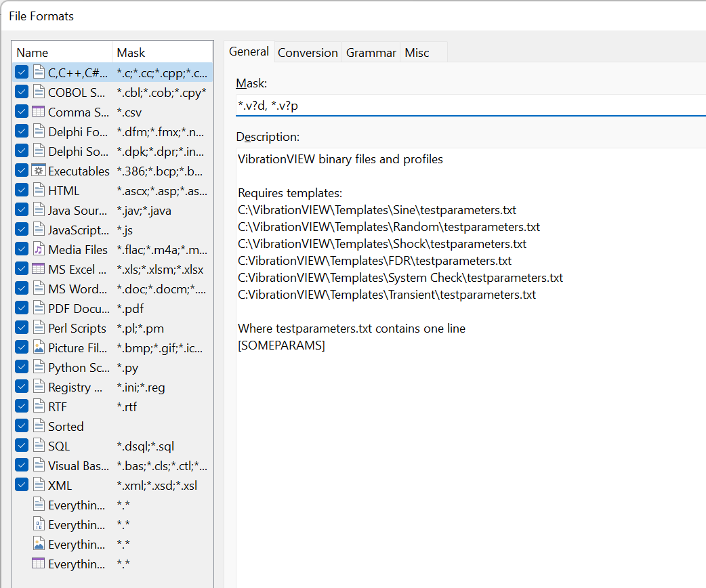
Task: Click the spreadsheet icon beside MS Excel
Action: click(39, 270)
